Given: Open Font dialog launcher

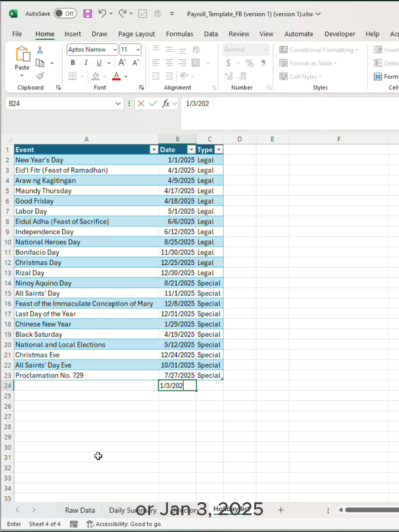Looking at the screenshot, I should (x=141, y=88).
